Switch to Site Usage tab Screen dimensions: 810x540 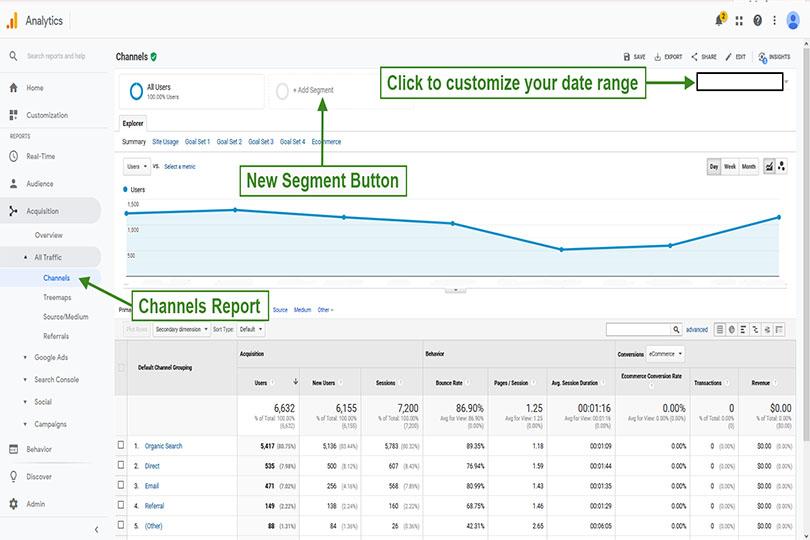[165, 142]
